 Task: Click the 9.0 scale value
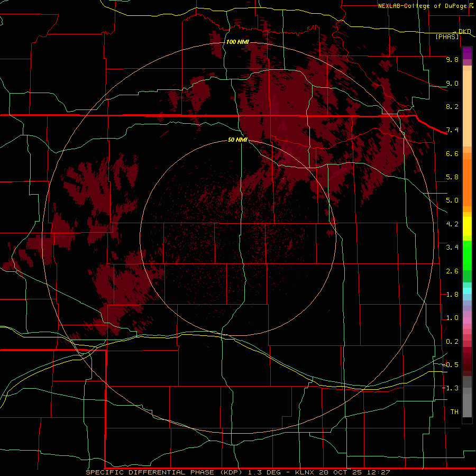452,83
